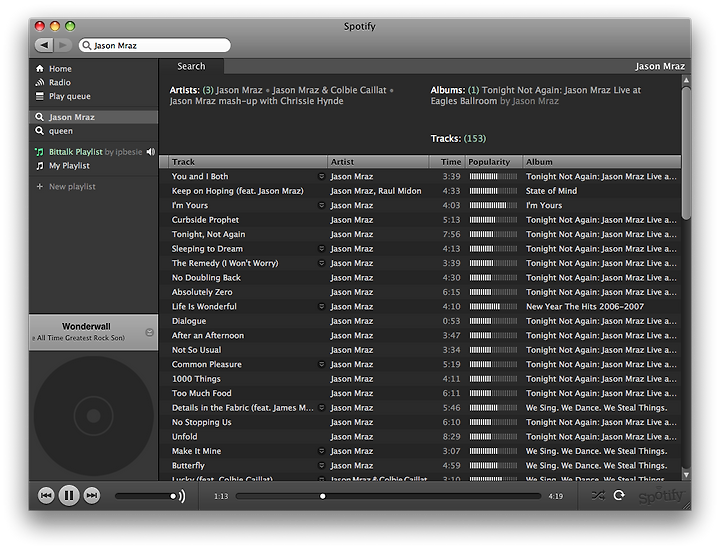Open dropdown on Wonderwall now playing panel
The height and width of the screenshot is (550, 720).
[x=149, y=332]
